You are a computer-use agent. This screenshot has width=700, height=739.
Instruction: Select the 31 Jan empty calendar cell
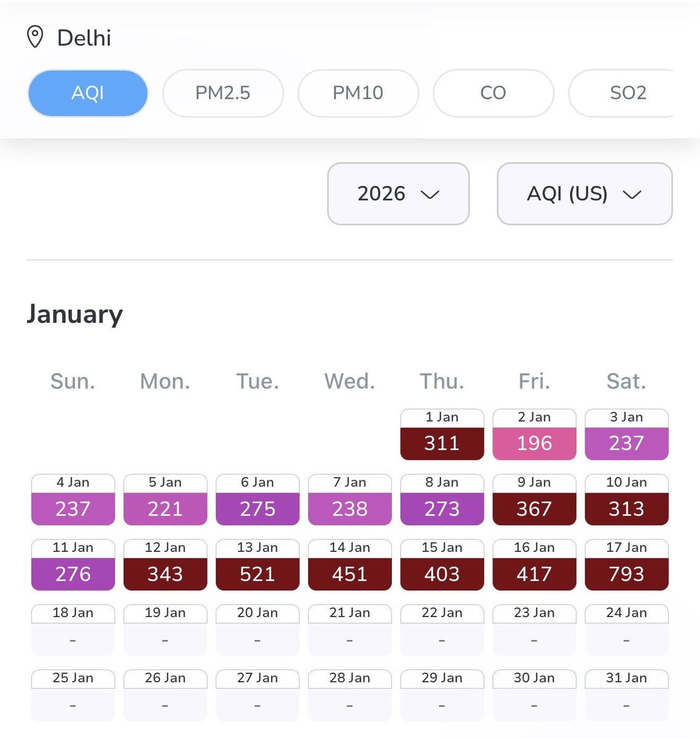pyautogui.click(x=626, y=696)
